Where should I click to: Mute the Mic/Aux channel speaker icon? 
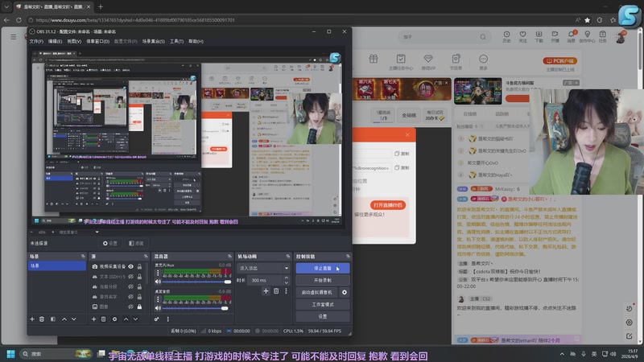(158, 282)
